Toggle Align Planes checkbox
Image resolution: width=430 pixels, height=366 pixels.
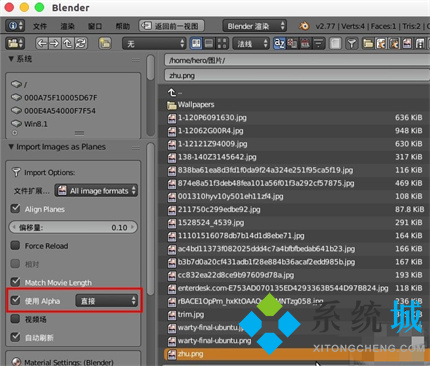point(15,209)
